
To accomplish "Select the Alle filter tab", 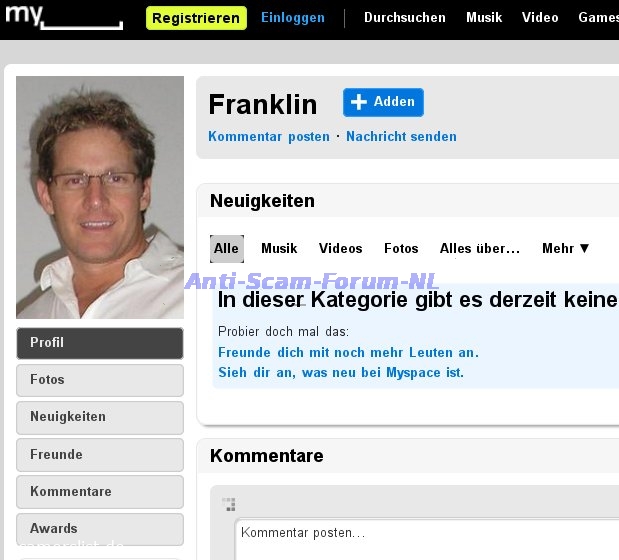I will [227, 249].
